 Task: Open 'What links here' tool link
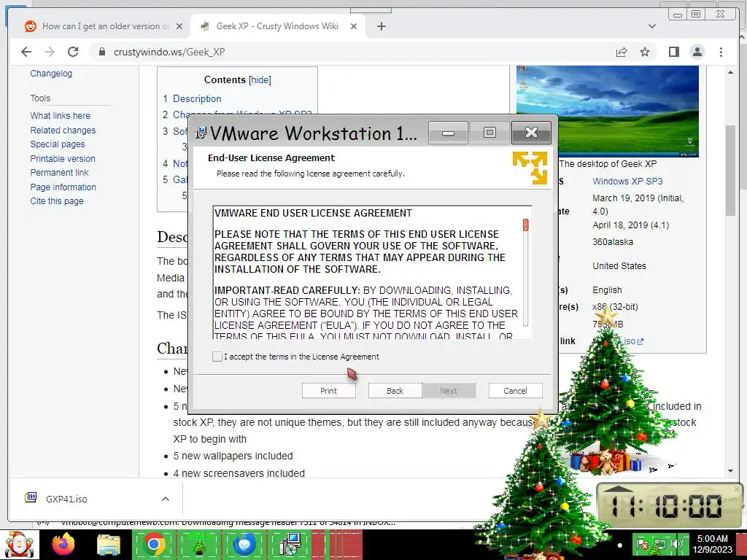pyautogui.click(x=60, y=116)
